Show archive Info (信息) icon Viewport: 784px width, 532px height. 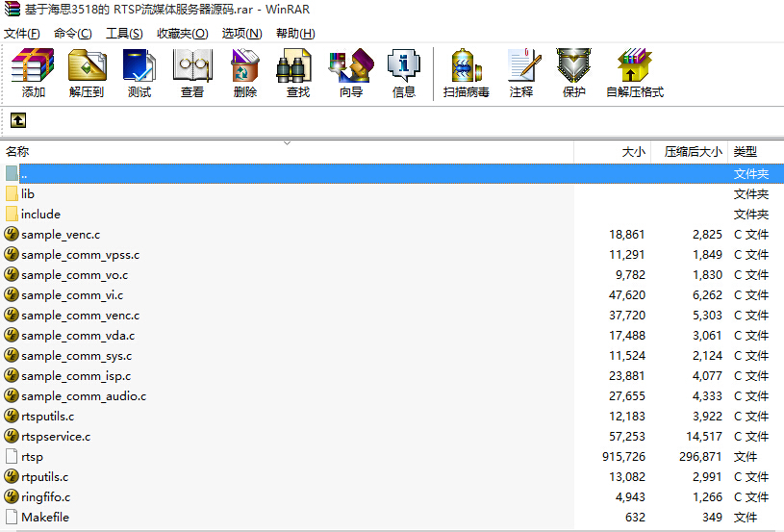click(x=403, y=65)
